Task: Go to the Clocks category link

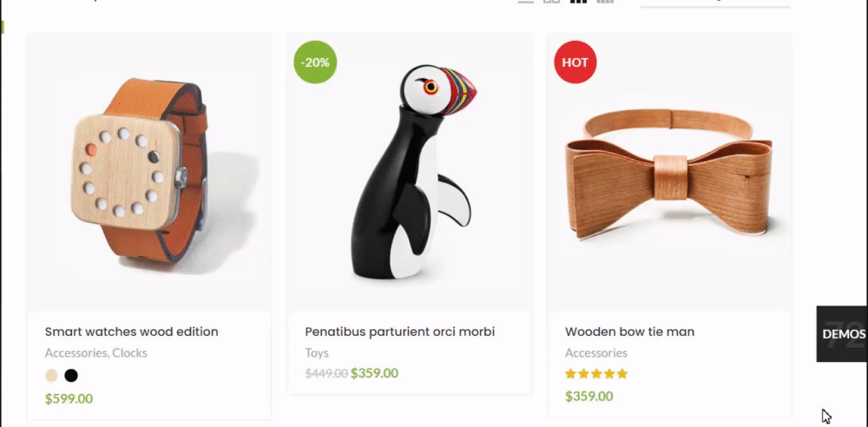Action: point(129,352)
